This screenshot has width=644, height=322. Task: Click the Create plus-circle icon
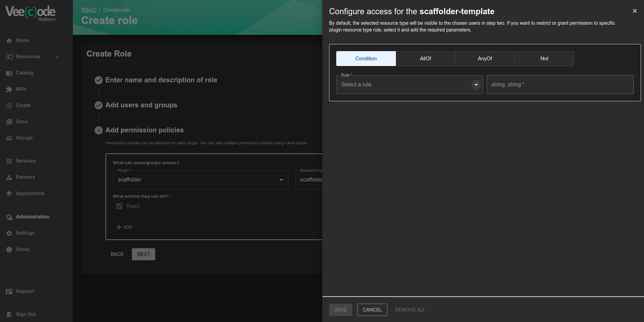9,106
